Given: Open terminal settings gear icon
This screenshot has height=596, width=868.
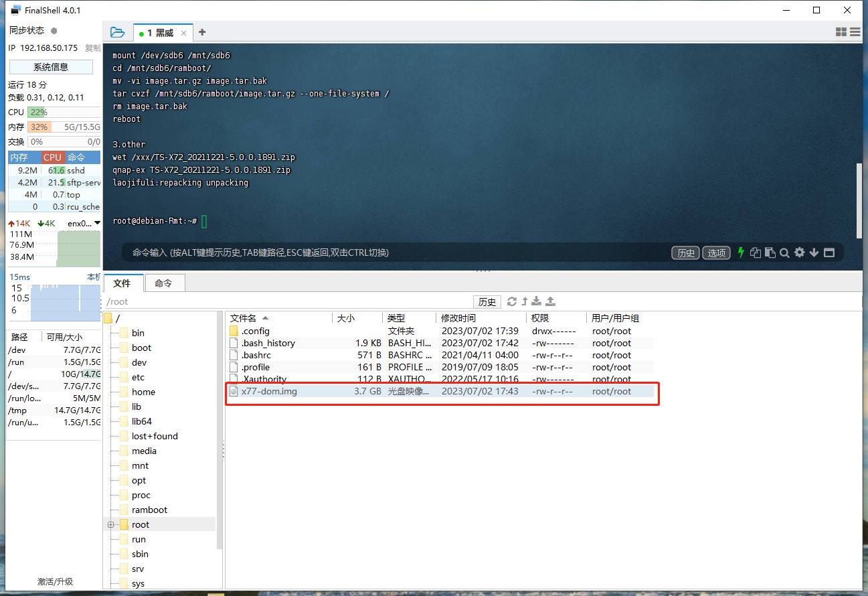Looking at the screenshot, I should [x=799, y=252].
